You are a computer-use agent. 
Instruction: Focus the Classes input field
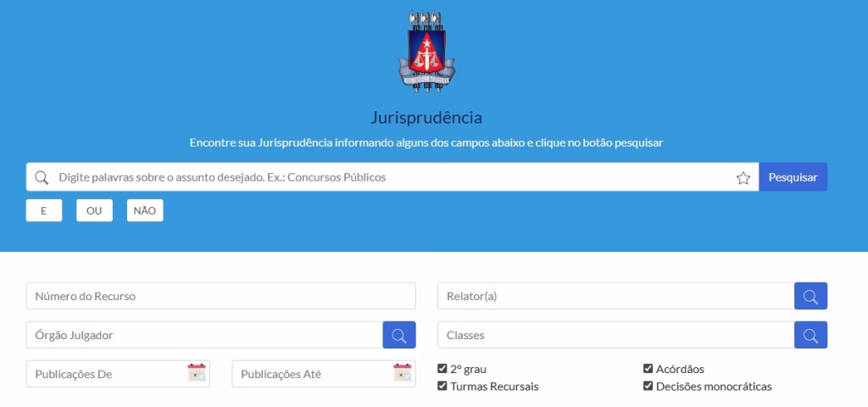point(616,335)
